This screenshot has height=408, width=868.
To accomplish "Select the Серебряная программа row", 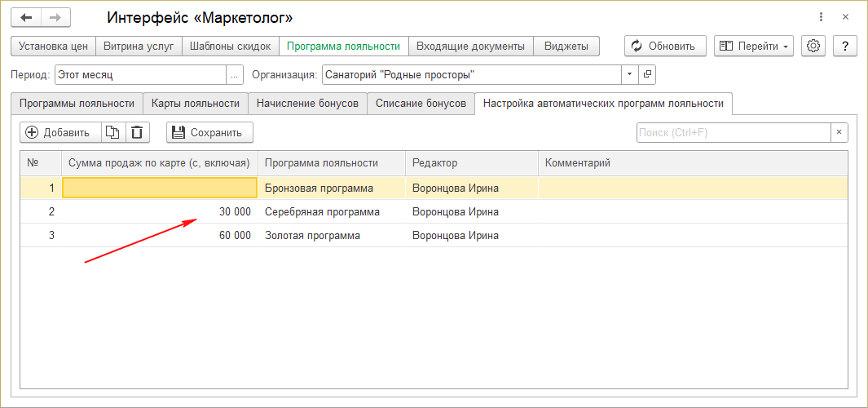I will [323, 212].
